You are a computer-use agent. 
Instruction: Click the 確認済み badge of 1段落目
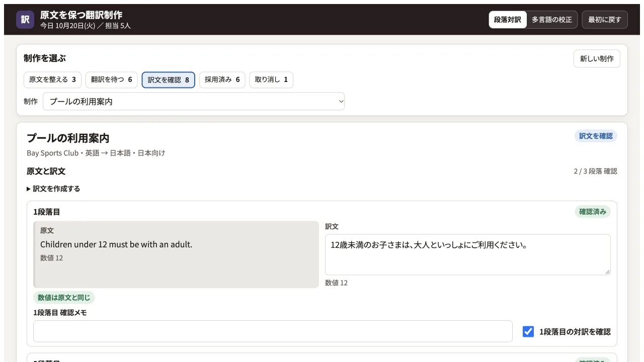(x=593, y=212)
